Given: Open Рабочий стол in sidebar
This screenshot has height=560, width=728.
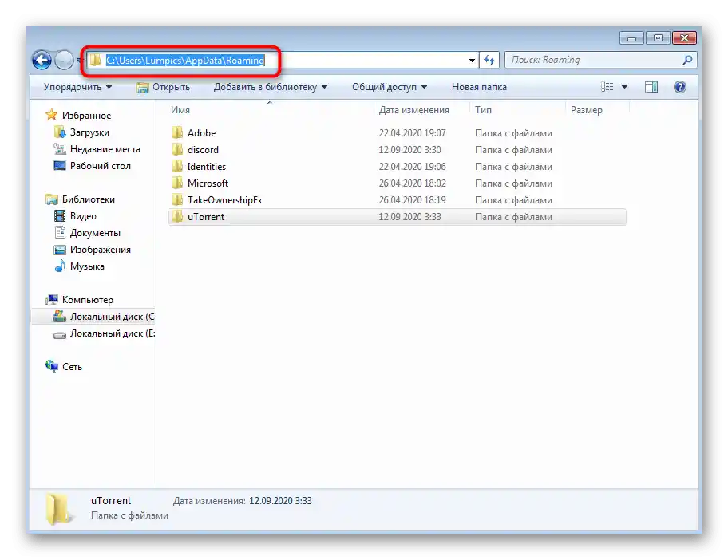Looking at the screenshot, I should coord(101,166).
